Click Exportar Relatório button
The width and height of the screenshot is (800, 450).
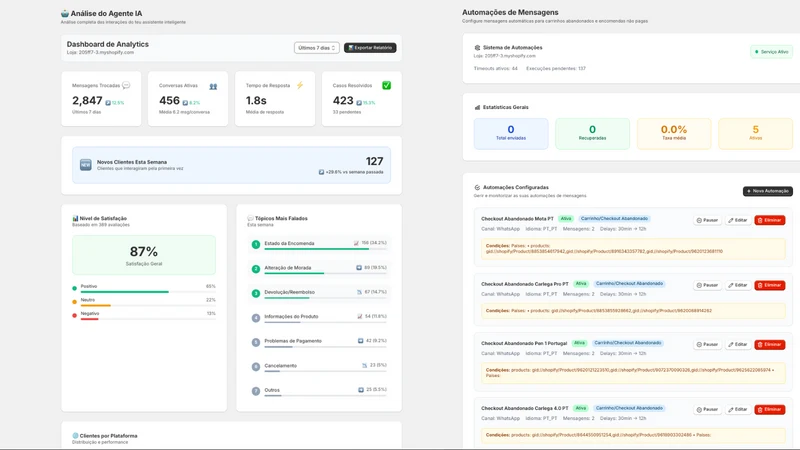point(370,47)
